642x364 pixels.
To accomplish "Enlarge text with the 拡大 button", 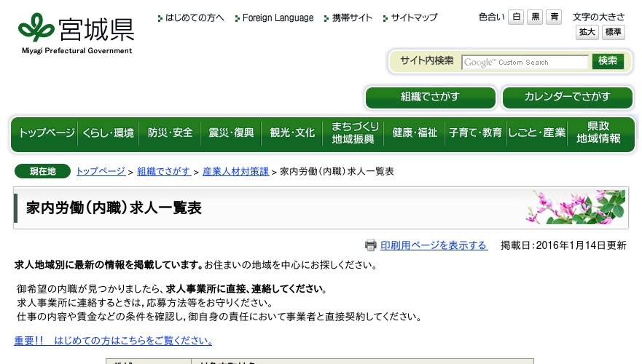I will (x=587, y=32).
